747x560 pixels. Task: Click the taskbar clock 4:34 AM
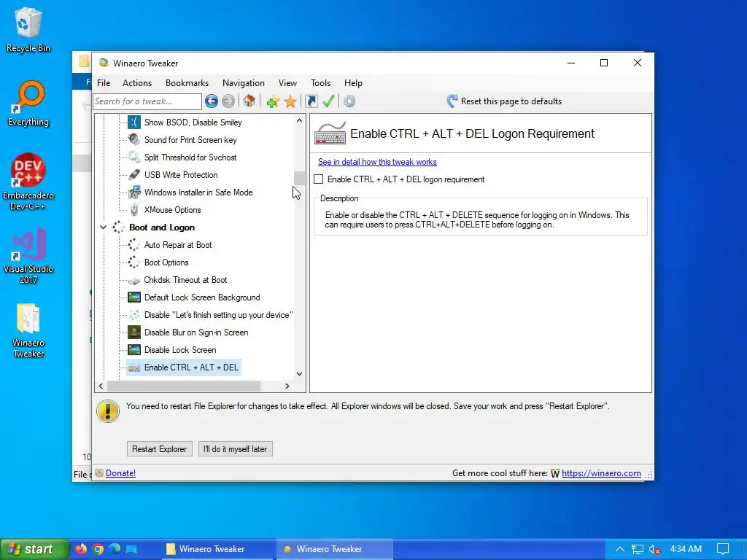(x=686, y=549)
